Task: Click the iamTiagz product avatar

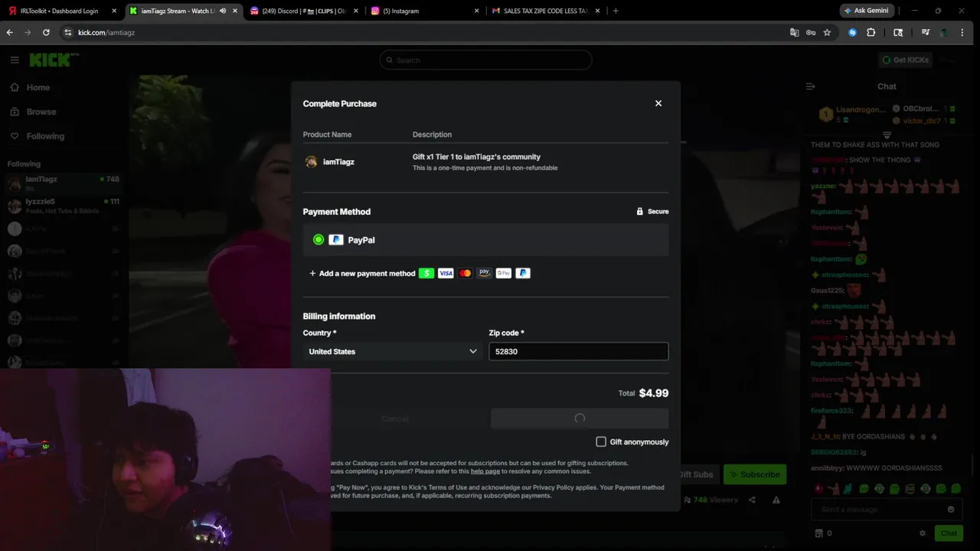Action: pos(311,161)
